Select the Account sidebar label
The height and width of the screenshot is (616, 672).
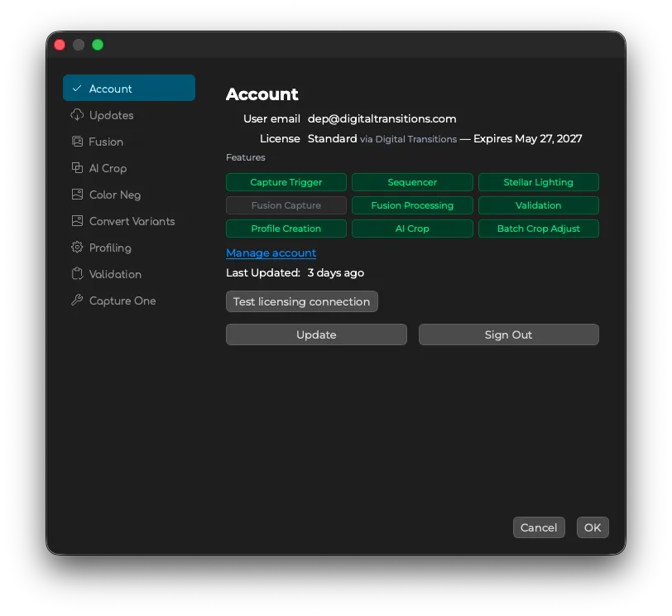pos(111,89)
